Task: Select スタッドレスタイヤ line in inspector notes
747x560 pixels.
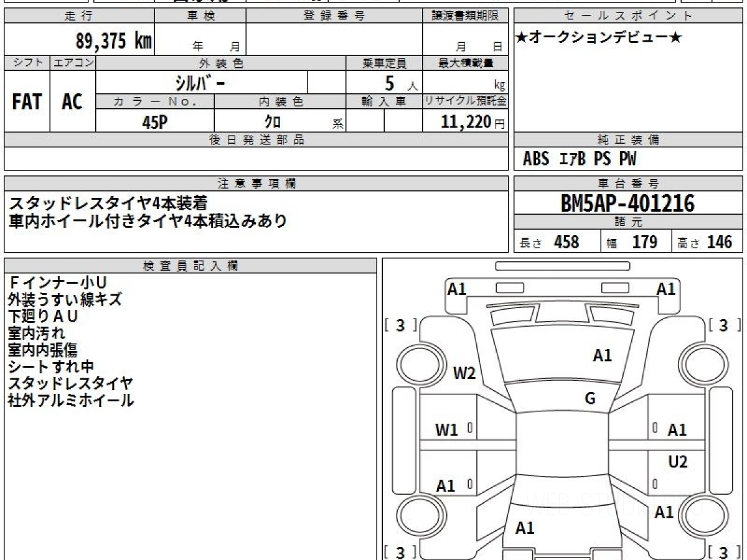Action: pyautogui.click(x=71, y=384)
